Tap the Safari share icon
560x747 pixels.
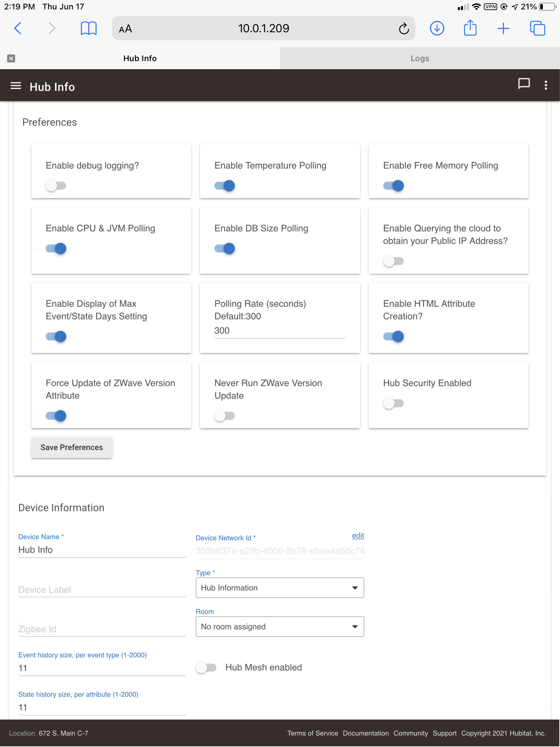(470, 28)
